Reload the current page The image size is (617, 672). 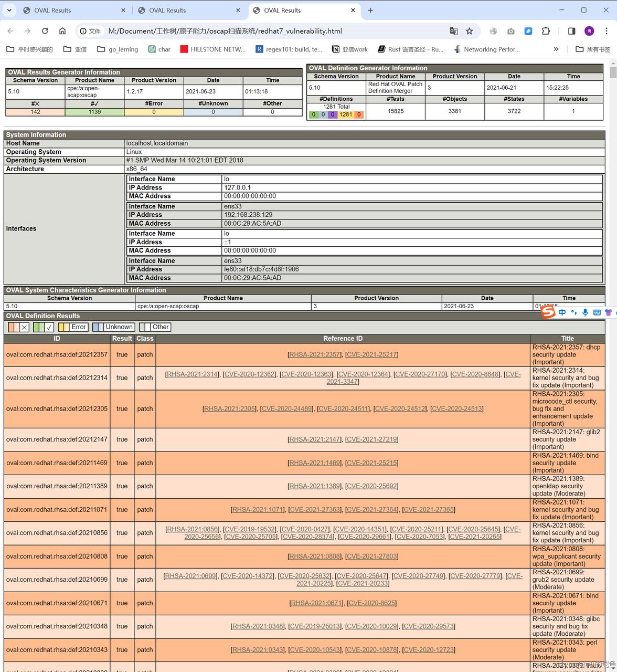point(45,31)
